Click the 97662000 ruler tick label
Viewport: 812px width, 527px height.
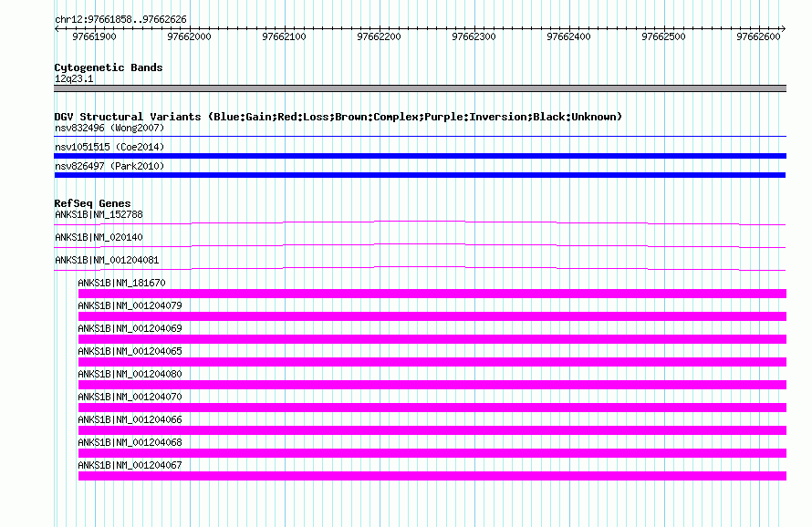click(189, 36)
